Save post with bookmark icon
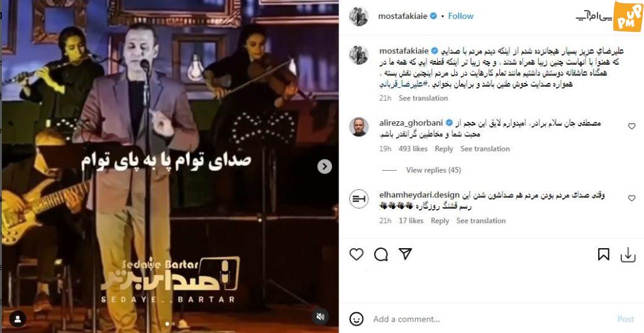This screenshot has width=644, height=333. pyautogui.click(x=603, y=254)
